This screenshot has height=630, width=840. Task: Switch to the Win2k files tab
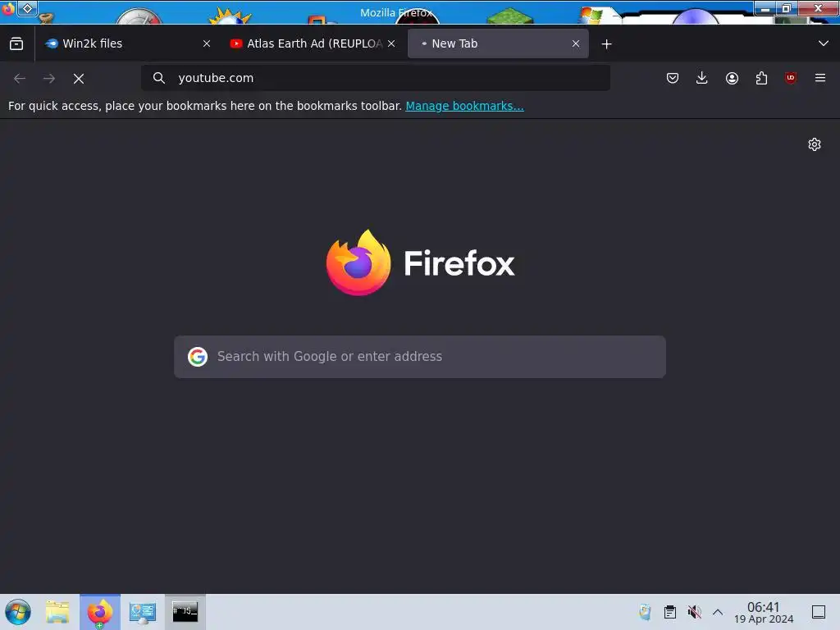127,44
